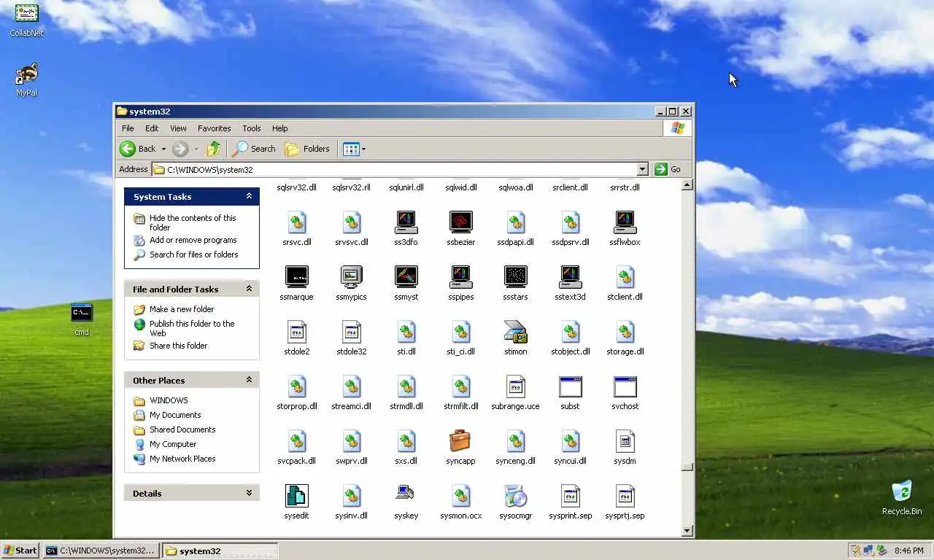Click Search for files or folders link
Viewport: 934px width, 560px height.
pos(194,254)
